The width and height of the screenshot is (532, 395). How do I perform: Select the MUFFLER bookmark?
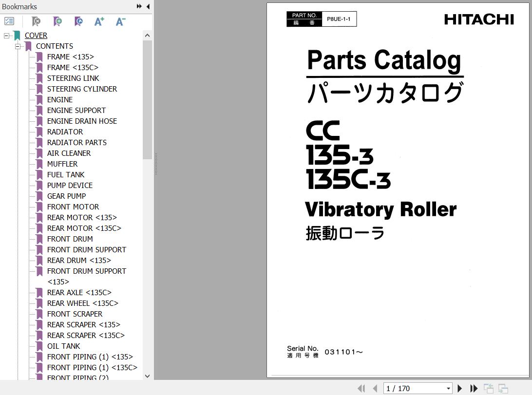pyautogui.click(x=62, y=164)
